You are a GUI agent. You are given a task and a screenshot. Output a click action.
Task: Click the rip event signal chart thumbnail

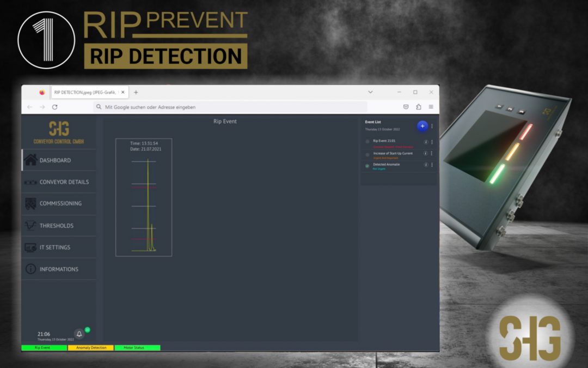[144, 197]
